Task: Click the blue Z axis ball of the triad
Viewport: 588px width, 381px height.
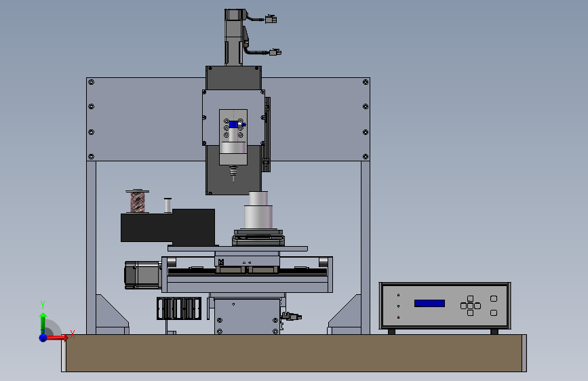Action: pos(43,338)
